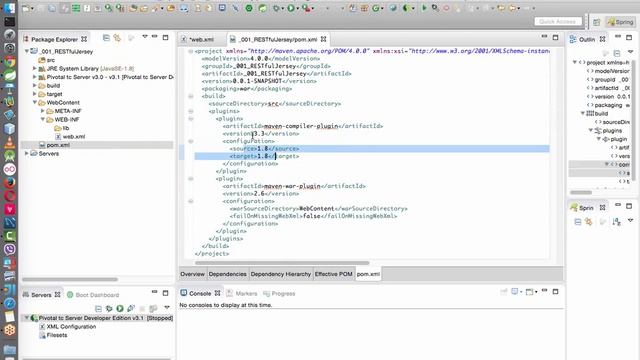
Task: Click the Package Explorer horizontal scrollbar
Action: click(x=70, y=280)
